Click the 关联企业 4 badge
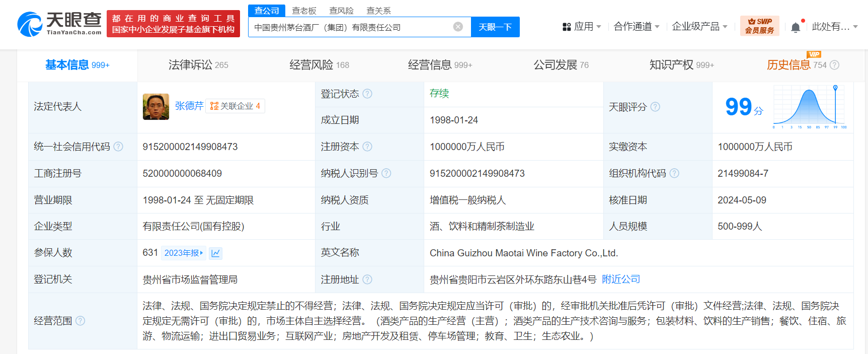Screen dimensions: 868x354 click(x=235, y=106)
